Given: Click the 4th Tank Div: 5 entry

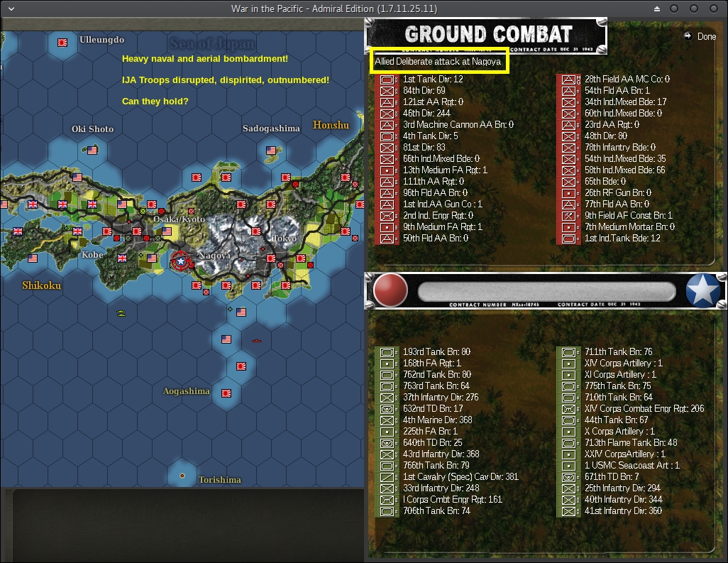Looking at the screenshot, I should tap(431, 136).
